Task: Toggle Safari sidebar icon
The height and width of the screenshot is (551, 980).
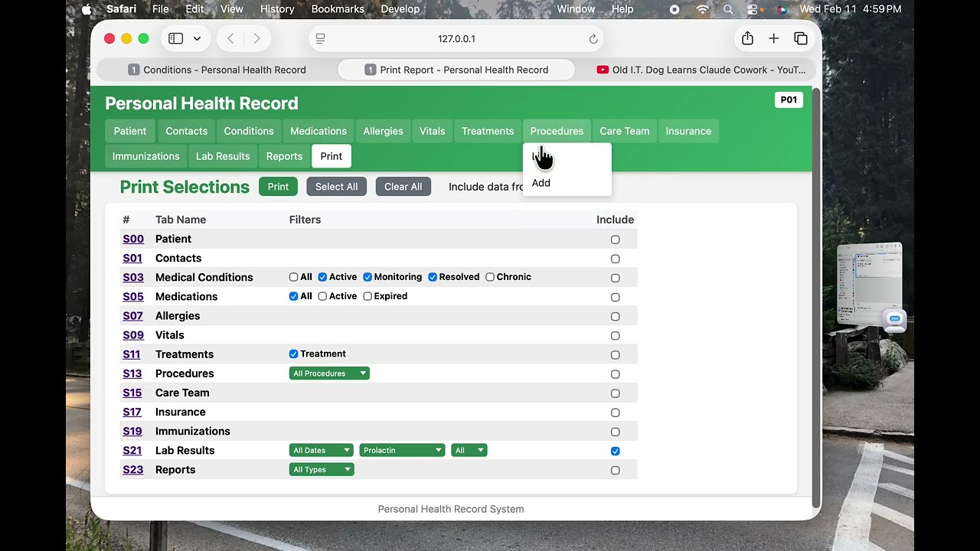Action: 175,38
